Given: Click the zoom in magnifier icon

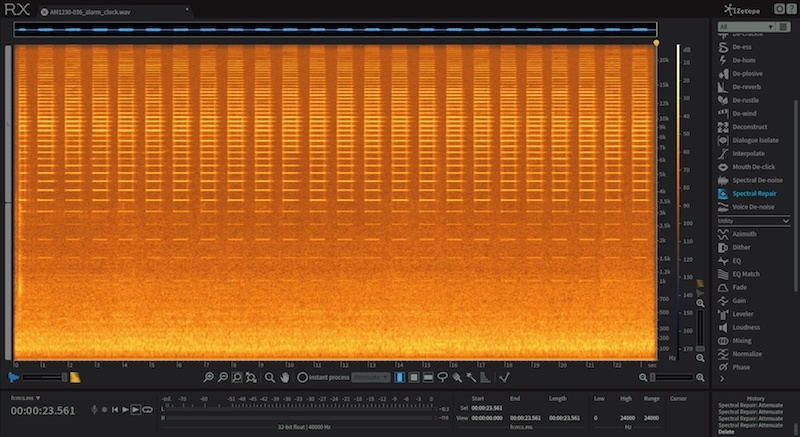Looking at the screenshot, I should tap(208, 377).
